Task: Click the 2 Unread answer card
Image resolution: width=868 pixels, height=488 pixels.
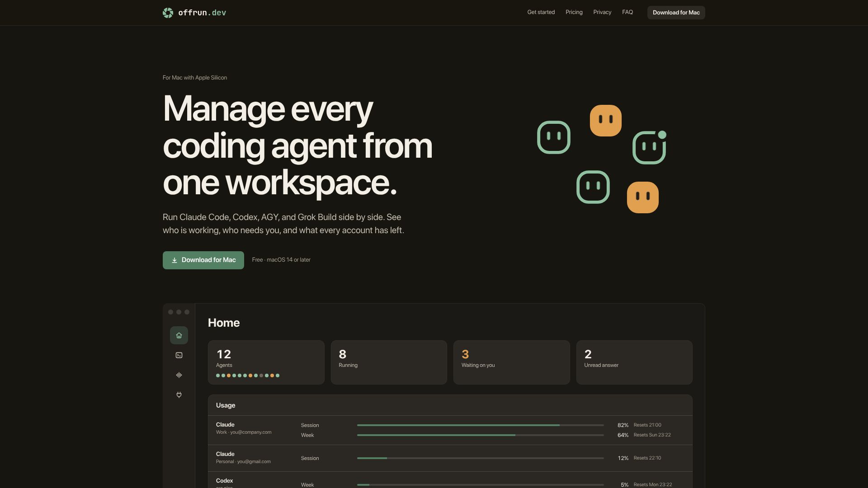Action: (x=634, y=362)
